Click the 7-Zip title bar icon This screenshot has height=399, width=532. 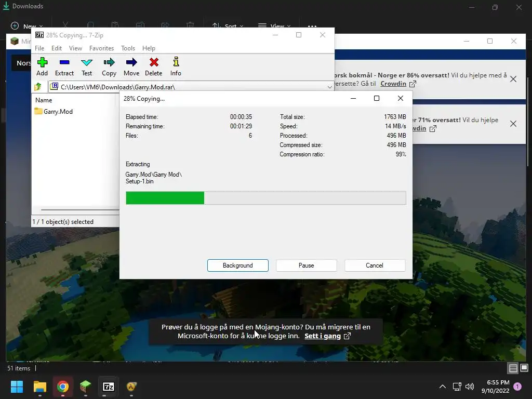coord(39,35)
